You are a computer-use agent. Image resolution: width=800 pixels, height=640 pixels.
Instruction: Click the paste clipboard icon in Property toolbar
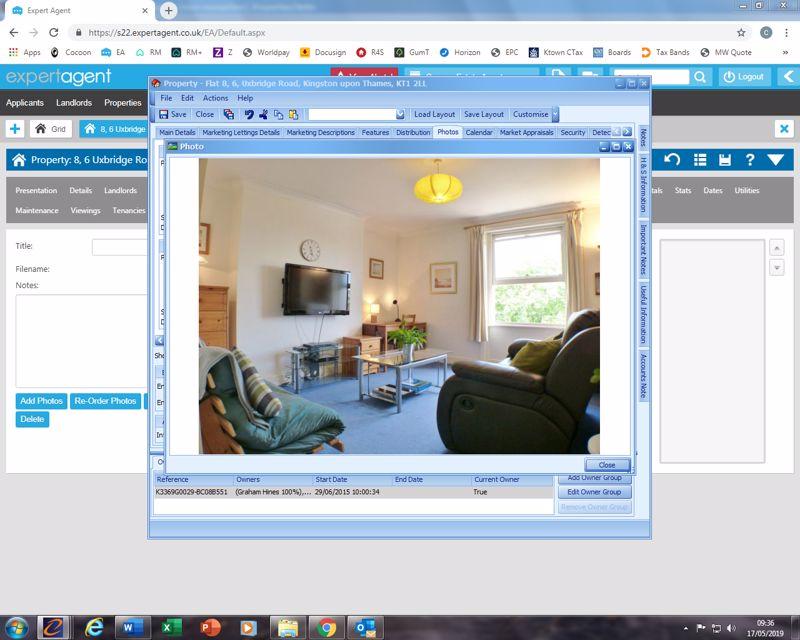pyautogui.click(x=294, y=114)
